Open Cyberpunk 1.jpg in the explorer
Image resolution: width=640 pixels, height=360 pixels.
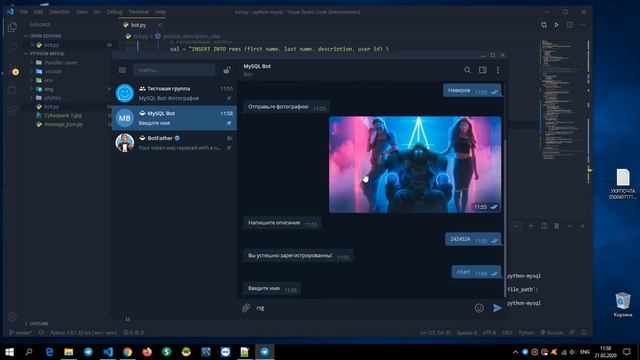(63, 116)
